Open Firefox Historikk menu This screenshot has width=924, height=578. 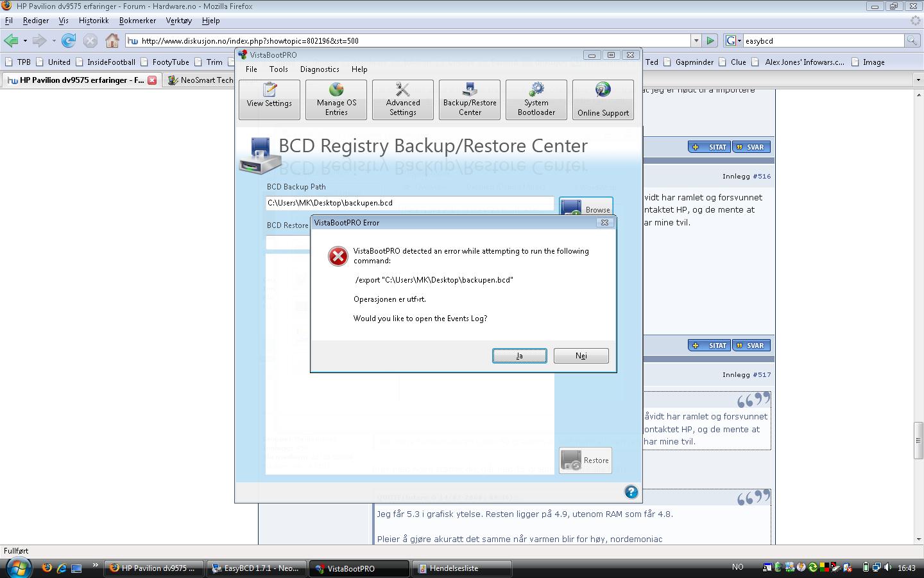click(x=94, y=21)
